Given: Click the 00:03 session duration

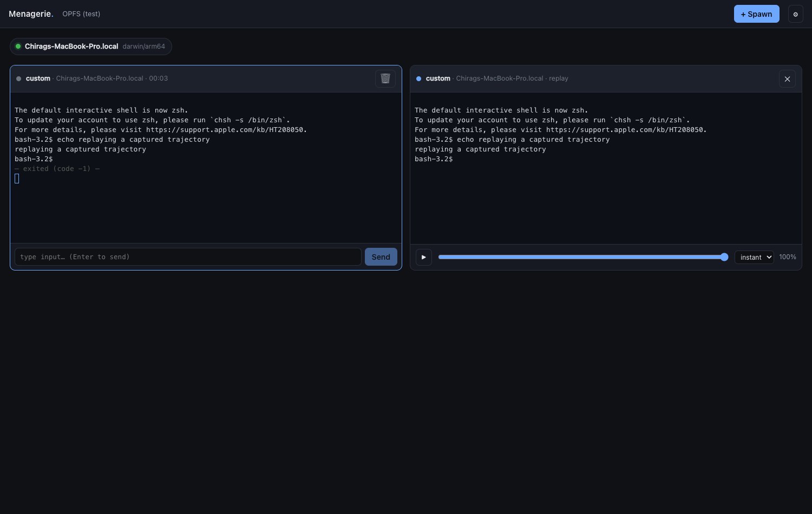Looking at the screenshot, I should tap(159, 78).
